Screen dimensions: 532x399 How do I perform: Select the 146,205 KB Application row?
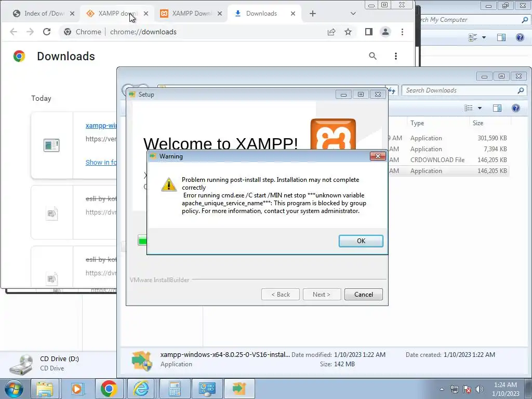click(448, 170)
